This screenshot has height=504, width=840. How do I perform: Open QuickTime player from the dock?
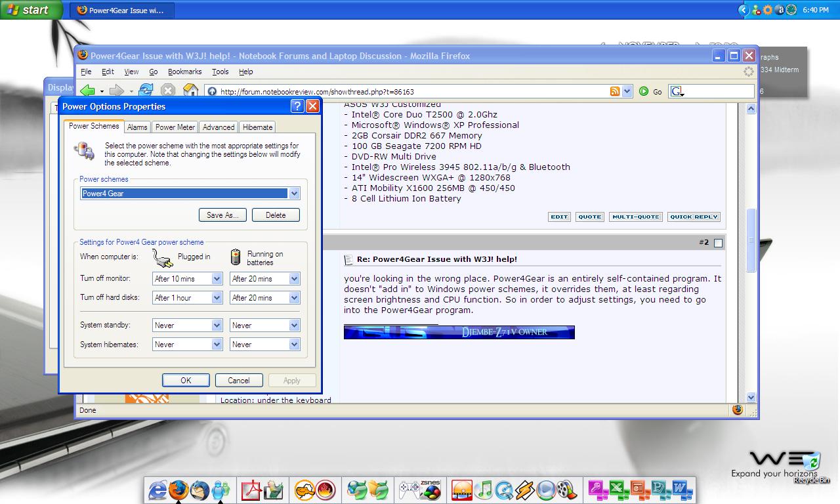pyautogui.click(x=504, y=490)
